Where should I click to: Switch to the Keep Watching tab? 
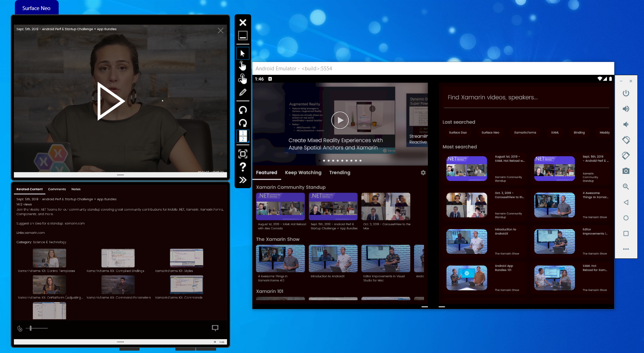click(x=303, y=173)
